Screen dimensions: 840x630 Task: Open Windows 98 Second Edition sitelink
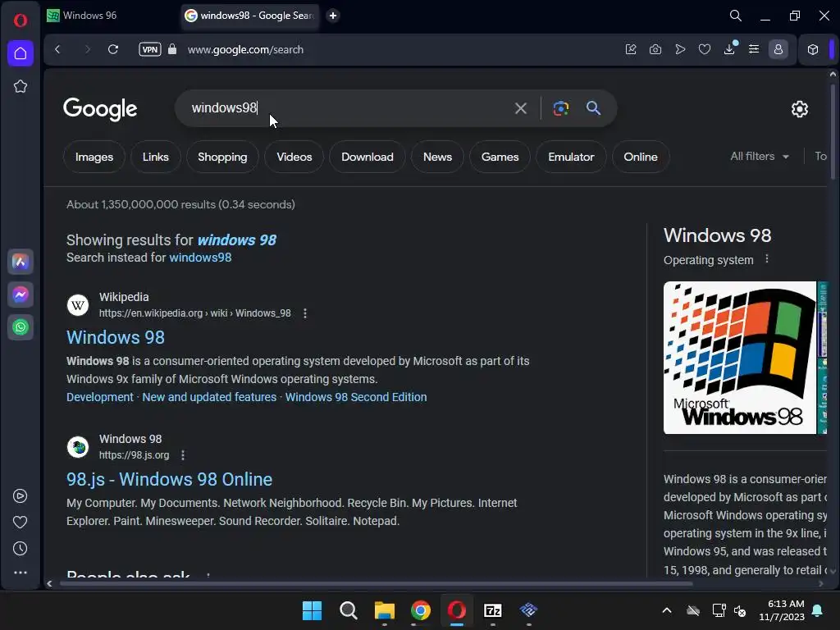coord(356,398)
